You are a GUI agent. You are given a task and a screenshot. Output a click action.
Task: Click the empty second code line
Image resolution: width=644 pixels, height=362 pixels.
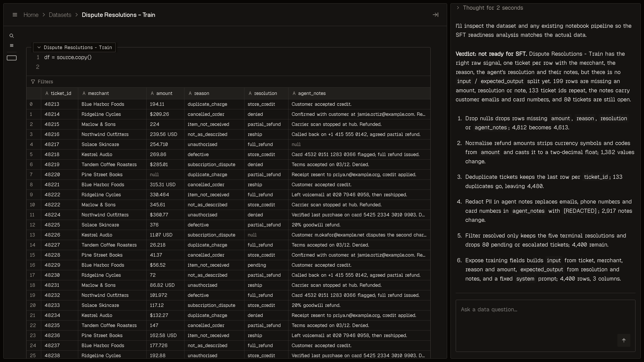pyautogui.click(x=235, y=67)
